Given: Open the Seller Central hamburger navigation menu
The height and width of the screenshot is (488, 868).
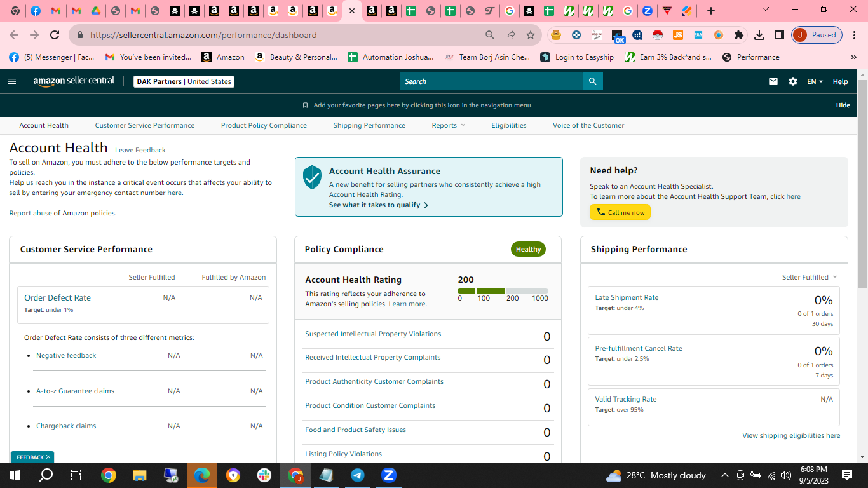Looking at the screenshot, I should 12,81.
